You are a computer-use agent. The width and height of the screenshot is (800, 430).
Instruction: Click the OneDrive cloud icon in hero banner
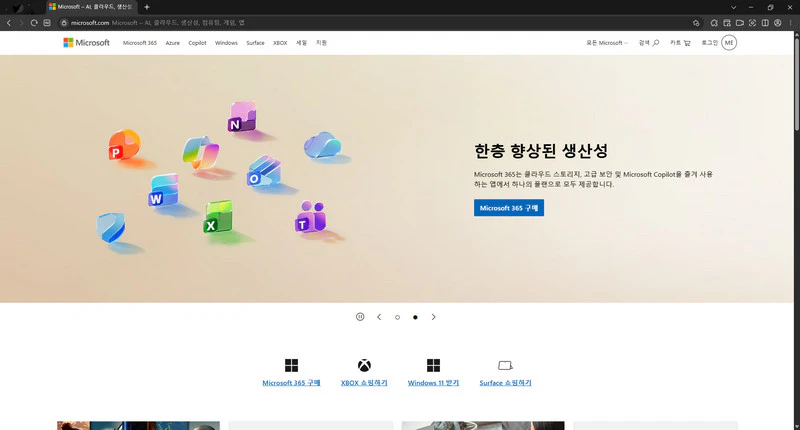click(322, 145)
